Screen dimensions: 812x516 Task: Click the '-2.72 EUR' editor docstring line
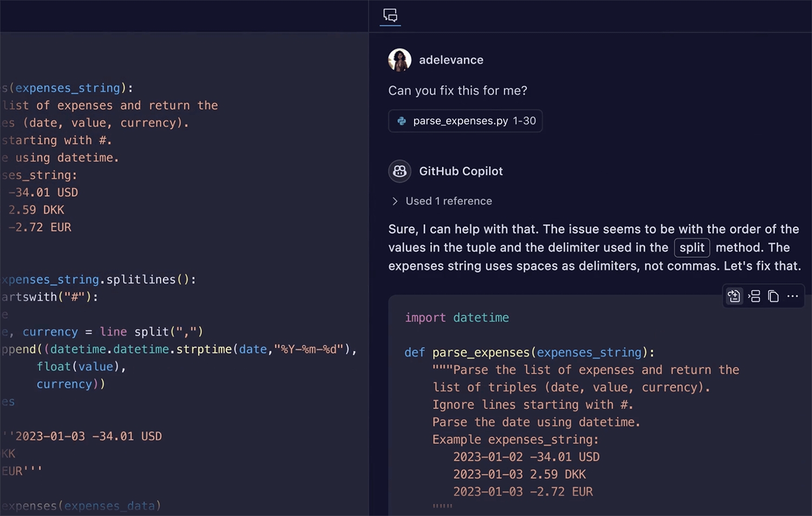40,227
